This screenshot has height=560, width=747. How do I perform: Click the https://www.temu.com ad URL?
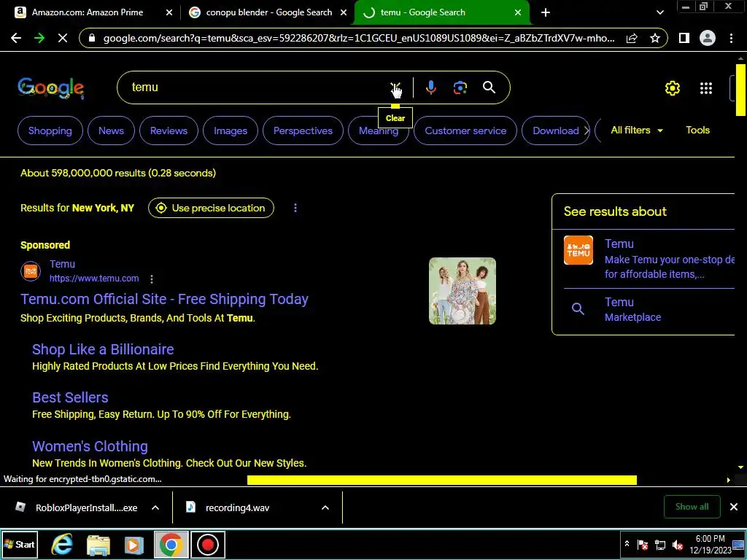click(x=94, y=279)
